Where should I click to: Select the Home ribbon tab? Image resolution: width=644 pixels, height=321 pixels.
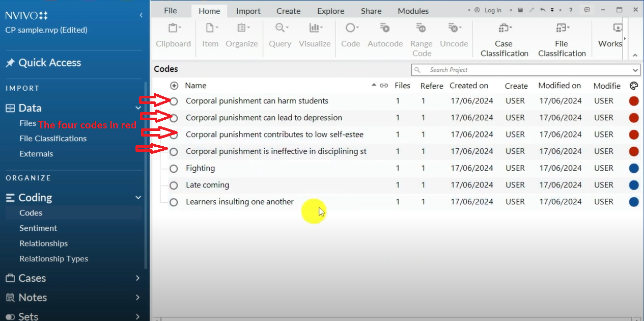coord(209,11)
